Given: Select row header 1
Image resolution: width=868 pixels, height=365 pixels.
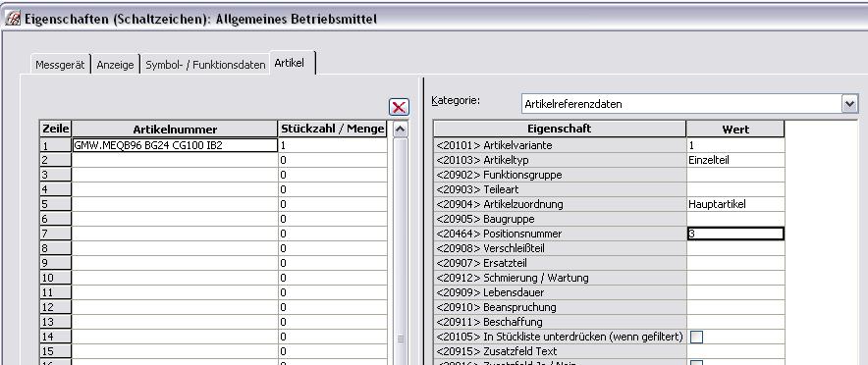Looking at the screenshot, I should pos(55,145).
